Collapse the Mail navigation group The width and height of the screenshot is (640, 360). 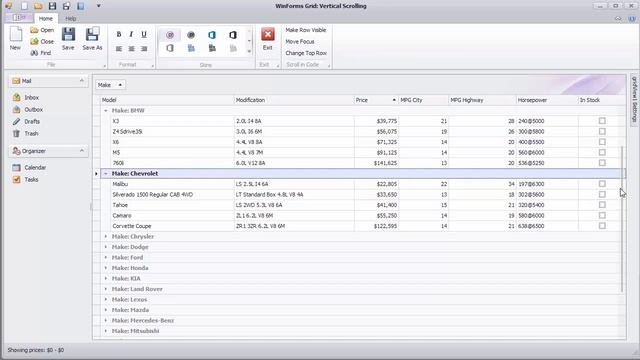point(82,81)
